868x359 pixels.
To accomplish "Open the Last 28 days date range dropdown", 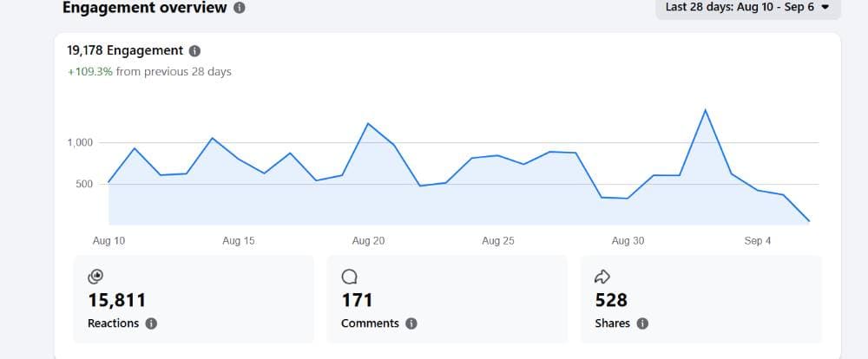I will (x=748, y=8).
